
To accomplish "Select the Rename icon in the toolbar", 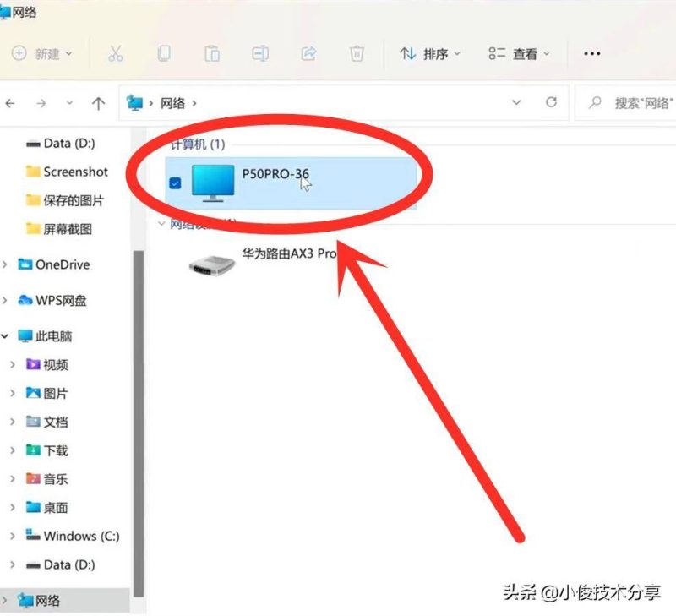I will (x=260, y=53).
